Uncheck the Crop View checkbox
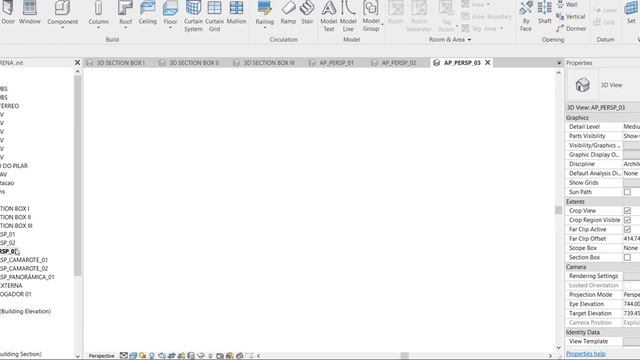The width and height of the screenshot is (640, 360). [627, 211]
